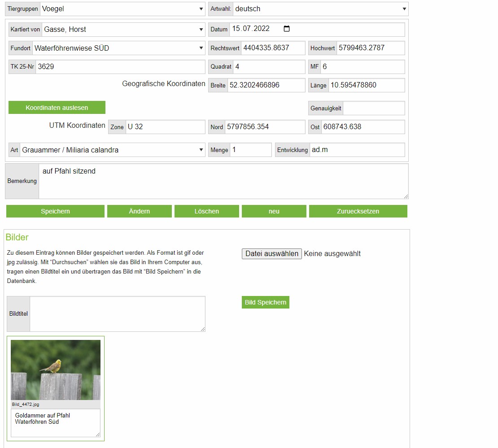The height and width of the screenshot is (448, 498).
Task: Create a new entry with neu
Action: 274,211
